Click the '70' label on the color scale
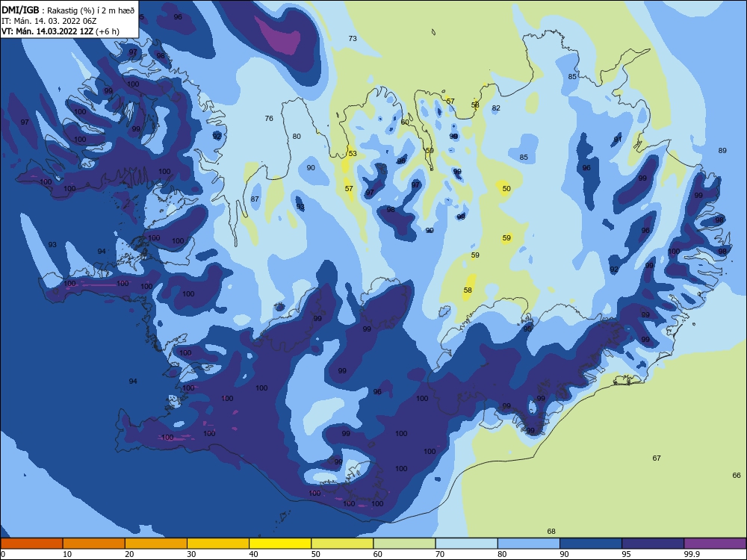747x560 pixels. coord(440,554)
